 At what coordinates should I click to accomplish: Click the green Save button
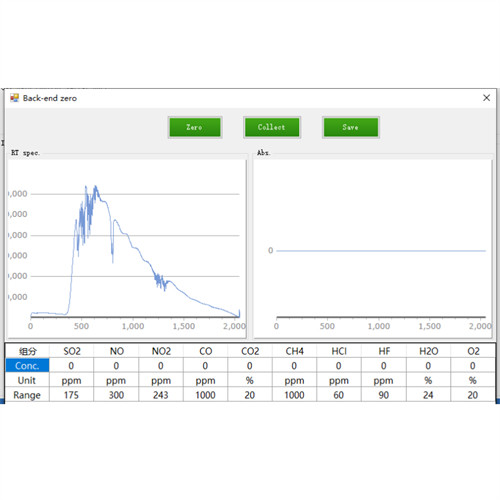(x=351, y=127)
